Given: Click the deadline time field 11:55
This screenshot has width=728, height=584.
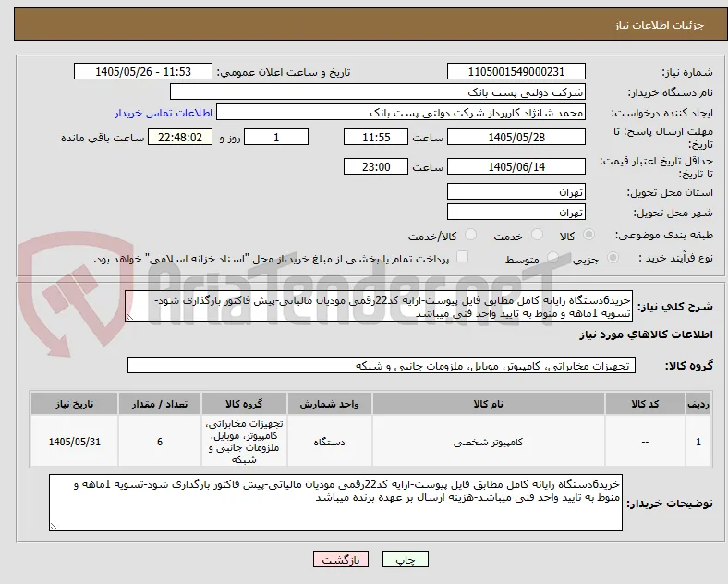Looking at the screenshot, I should 376,138.
